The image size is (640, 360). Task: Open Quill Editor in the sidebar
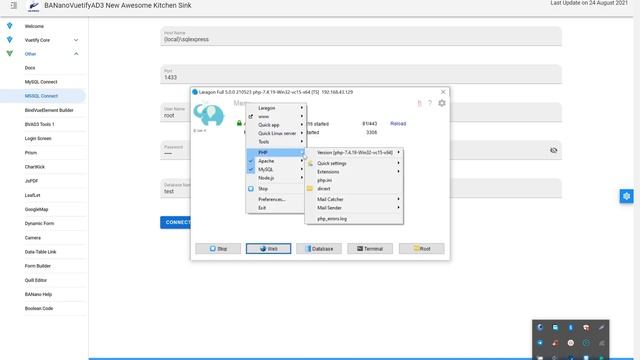tap(36, 280)
